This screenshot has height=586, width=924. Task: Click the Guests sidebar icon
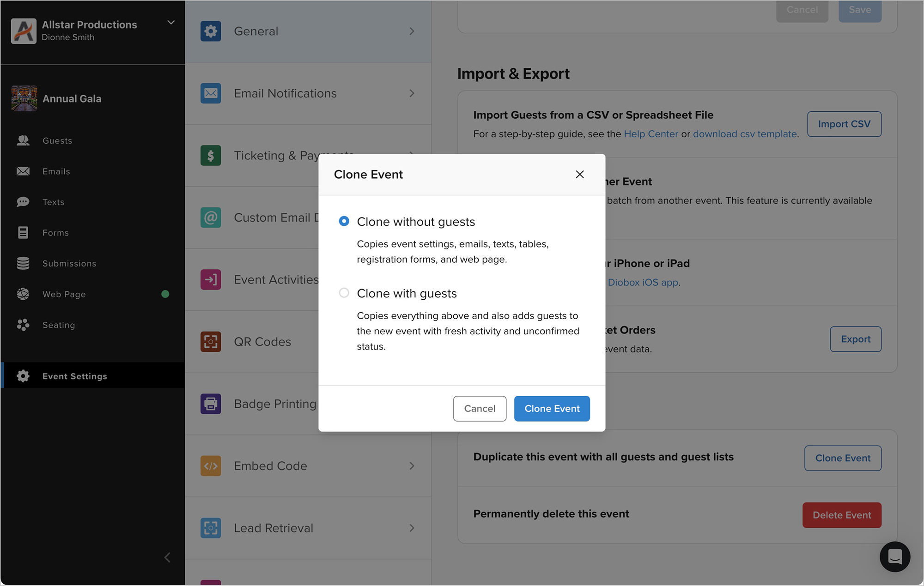pyautogui.click(x=23, y=140)
